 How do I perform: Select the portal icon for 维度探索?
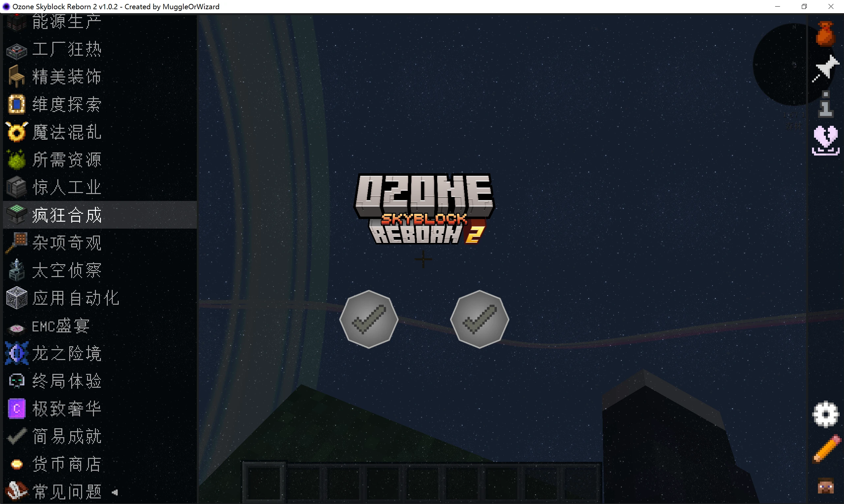pyautogui.click(x=16, y=104)
